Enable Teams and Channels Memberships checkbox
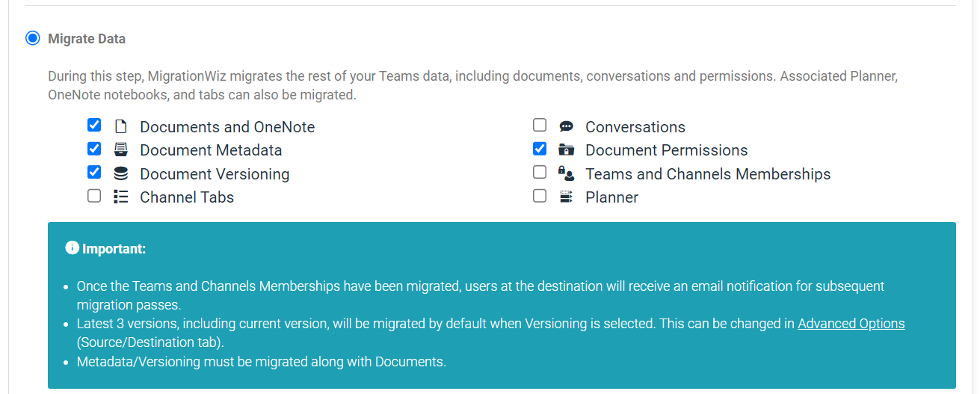The height and width of the screenshot is (394, 980). click(540, 172)
